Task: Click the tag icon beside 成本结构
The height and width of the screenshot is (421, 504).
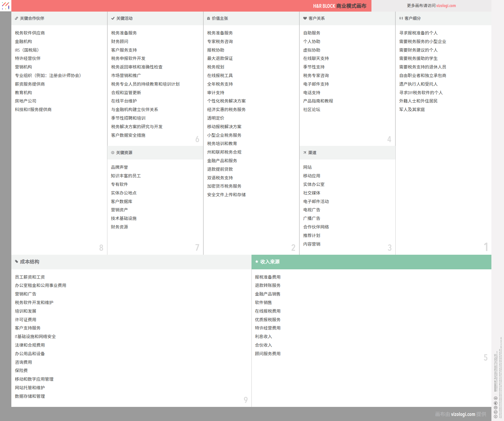Action: pos(16,262)
